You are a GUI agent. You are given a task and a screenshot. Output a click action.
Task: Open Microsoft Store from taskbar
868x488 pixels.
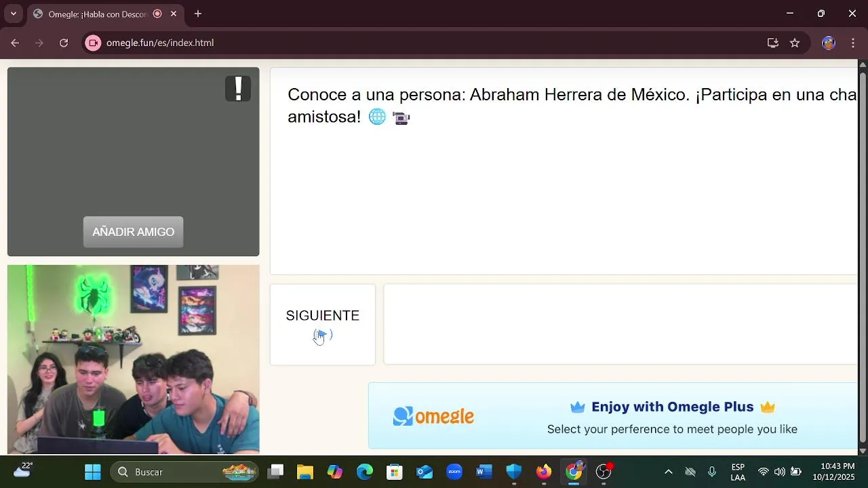point(395,472)
